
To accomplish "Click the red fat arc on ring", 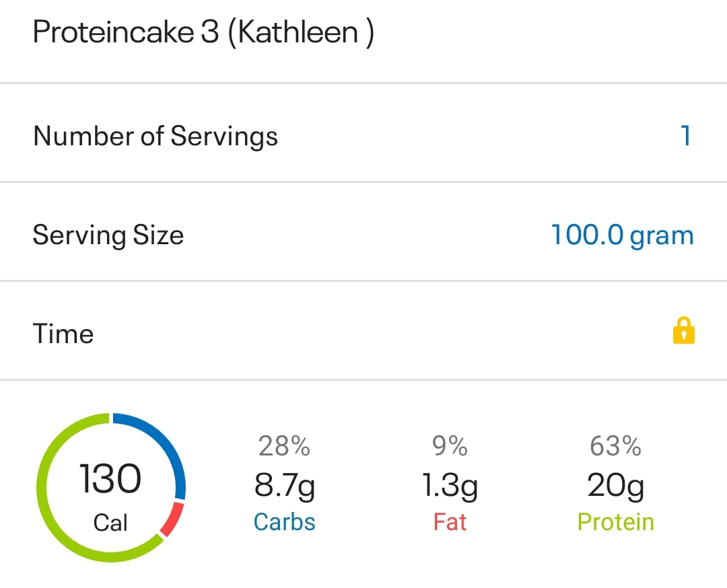I will (x=172, y=519).
